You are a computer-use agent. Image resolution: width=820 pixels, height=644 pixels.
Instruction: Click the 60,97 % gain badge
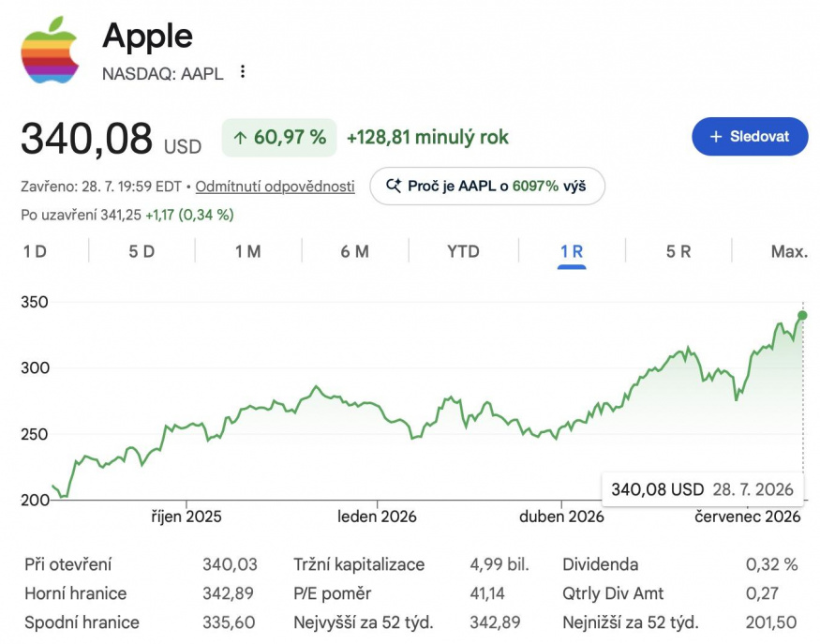click(x=279, y=138)
